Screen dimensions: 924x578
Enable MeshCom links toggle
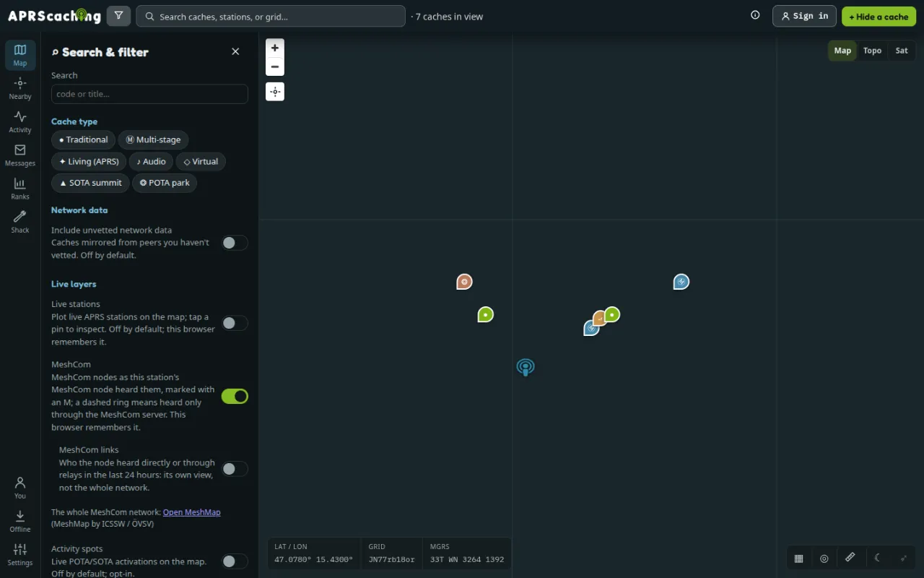click(x=235, y=469)
